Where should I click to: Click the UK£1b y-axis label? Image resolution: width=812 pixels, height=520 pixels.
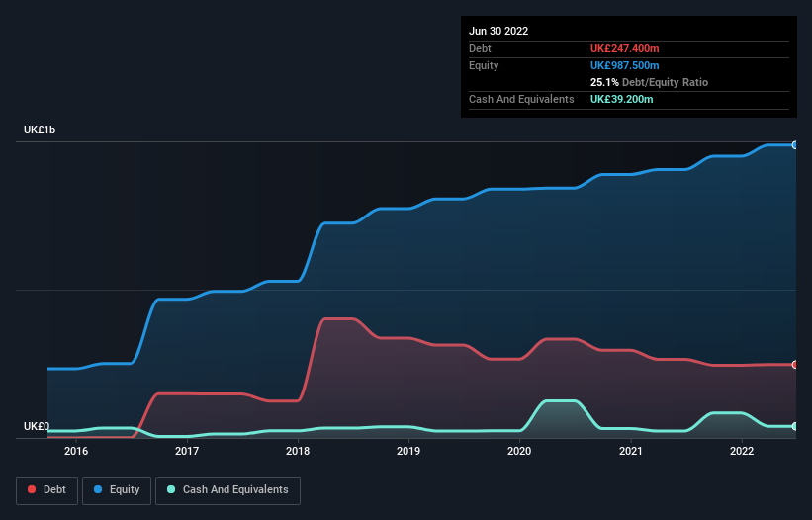[x=40, y=130]
